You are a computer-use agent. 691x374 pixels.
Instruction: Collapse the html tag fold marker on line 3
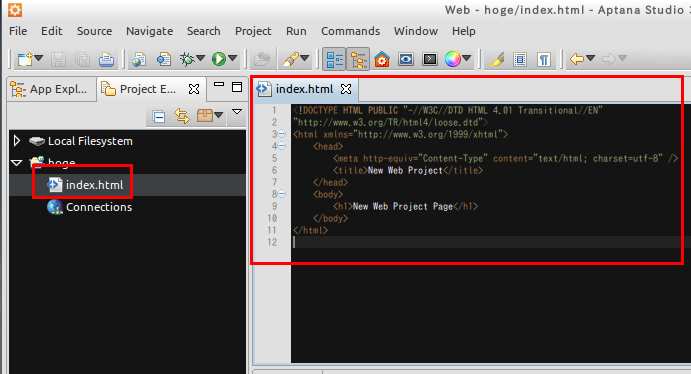point(282,133)
